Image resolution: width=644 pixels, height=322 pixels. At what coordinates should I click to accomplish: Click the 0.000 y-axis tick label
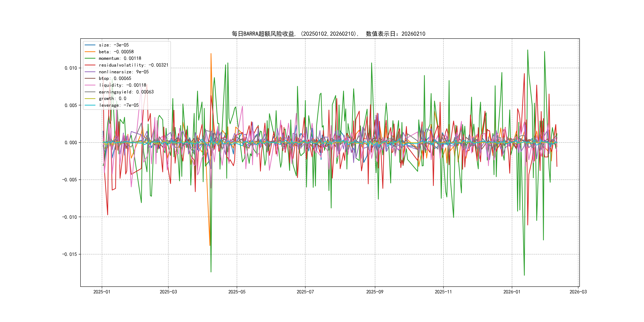point(71,143)
